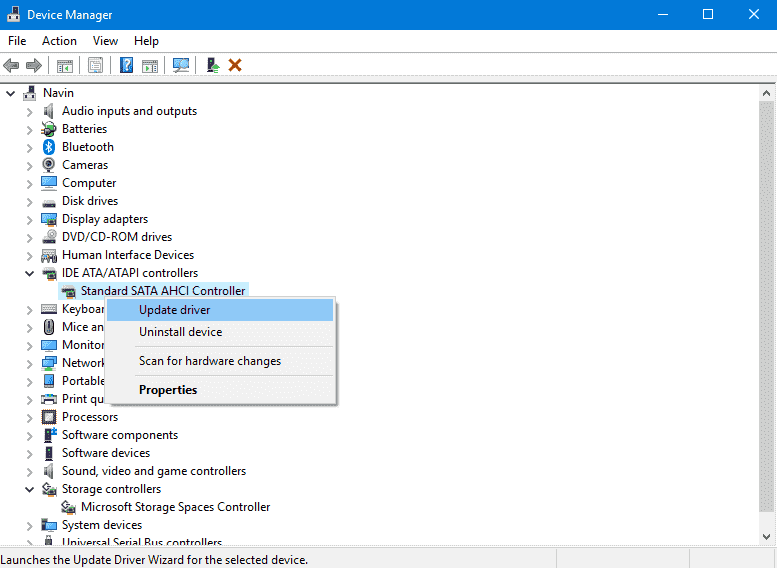Collapse the Storage controllers chevron
Image resolution: width=777 pixels, height=568 pixels.
(x=29, y=490)
